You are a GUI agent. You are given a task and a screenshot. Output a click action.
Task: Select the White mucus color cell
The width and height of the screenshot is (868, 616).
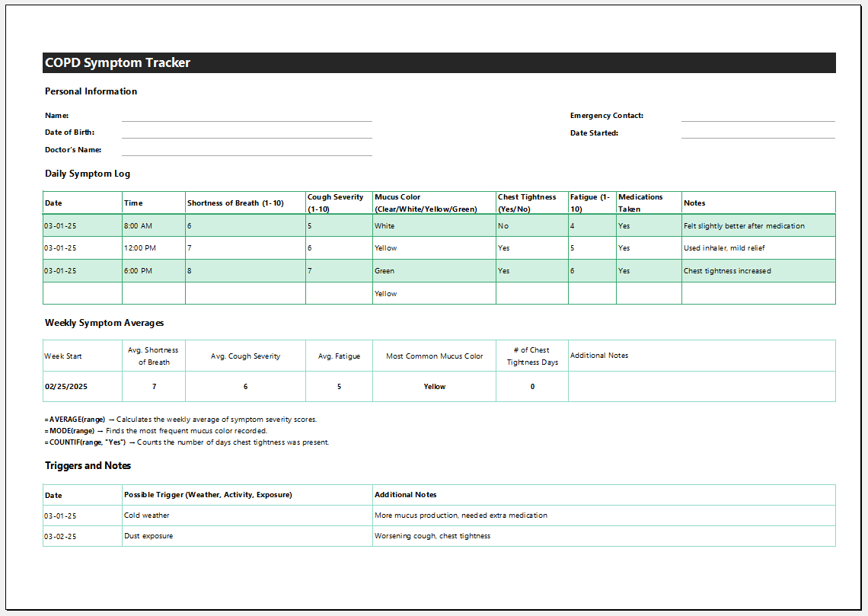pyautogui.click(x=434, y=226)
